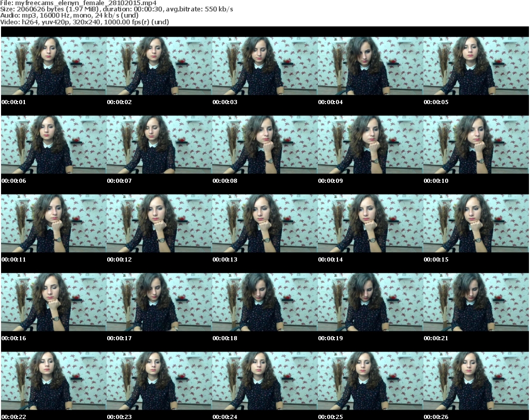Click the thumbnail stamped 00:00:25
The image size is (530, 420).
371,381
